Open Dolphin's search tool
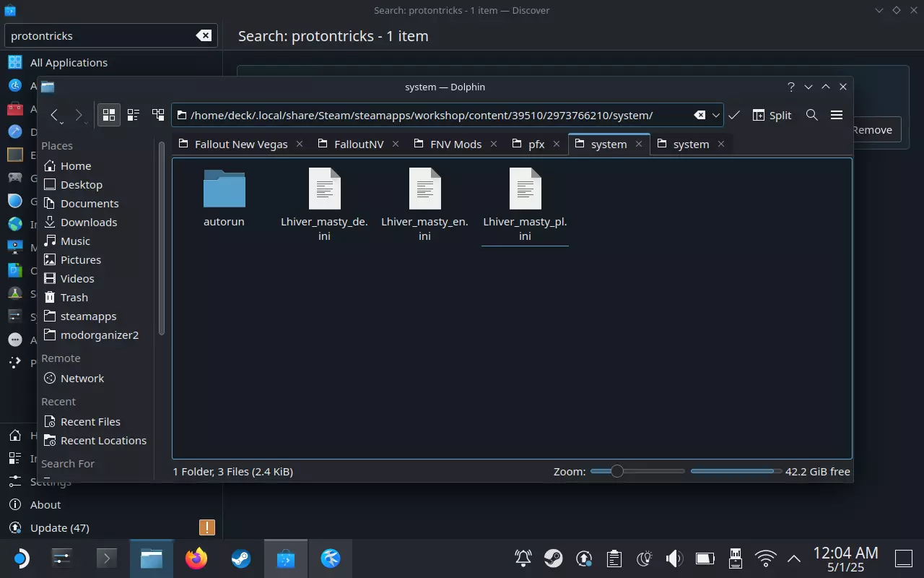Screen dimensions: 924x578 click(812, 115)
